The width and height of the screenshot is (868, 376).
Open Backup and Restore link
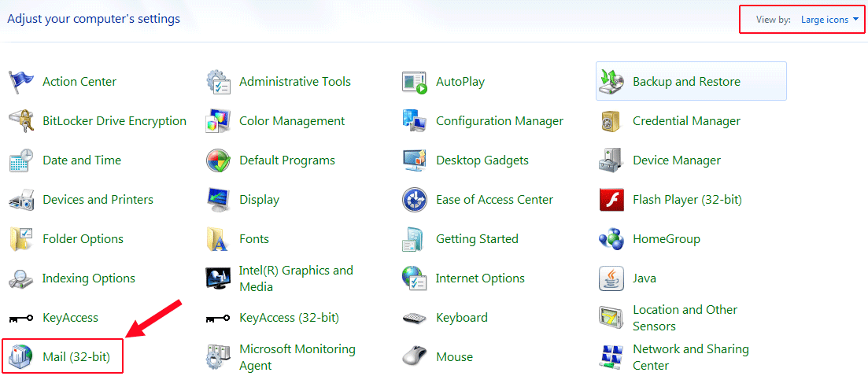click(686, 82)
